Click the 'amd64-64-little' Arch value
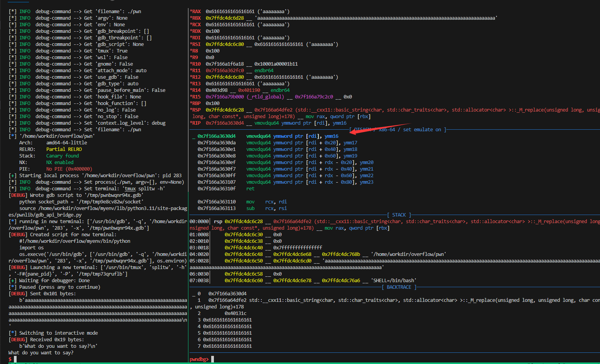Viewport: 600px width, 364px height. (x=67, y=143)
